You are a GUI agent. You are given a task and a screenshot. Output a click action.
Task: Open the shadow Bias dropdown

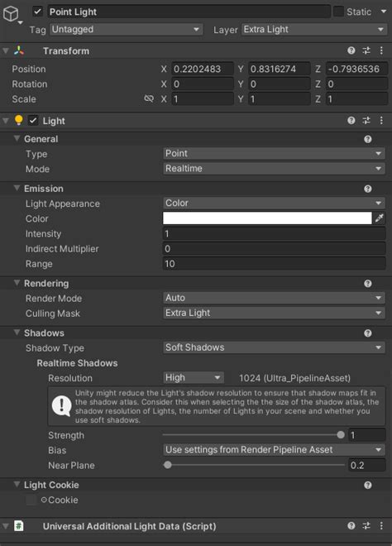click(x=274, y=449)
